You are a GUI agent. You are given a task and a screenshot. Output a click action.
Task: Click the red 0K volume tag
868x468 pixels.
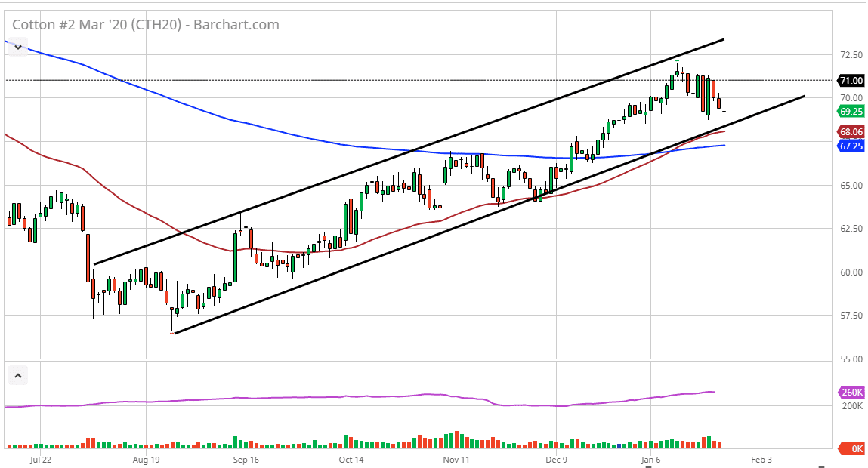[x=851, y=448]
